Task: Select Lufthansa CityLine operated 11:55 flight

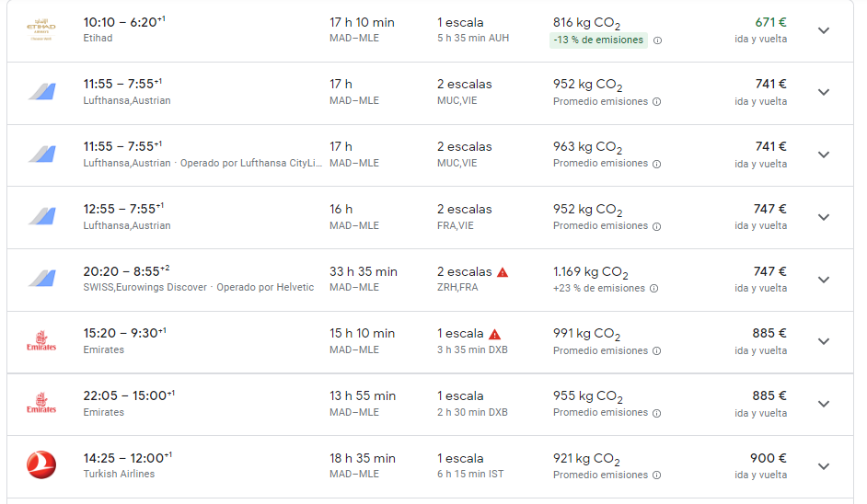Action: (430, 155)
